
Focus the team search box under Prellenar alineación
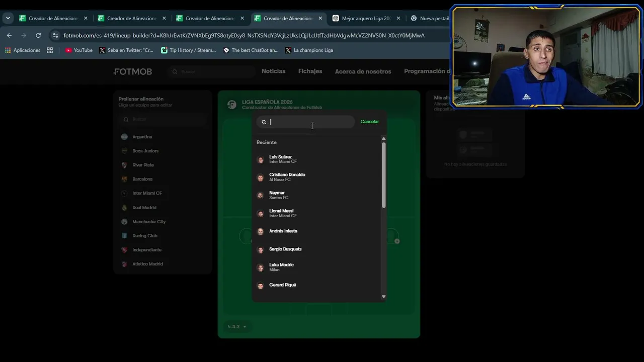163,120
